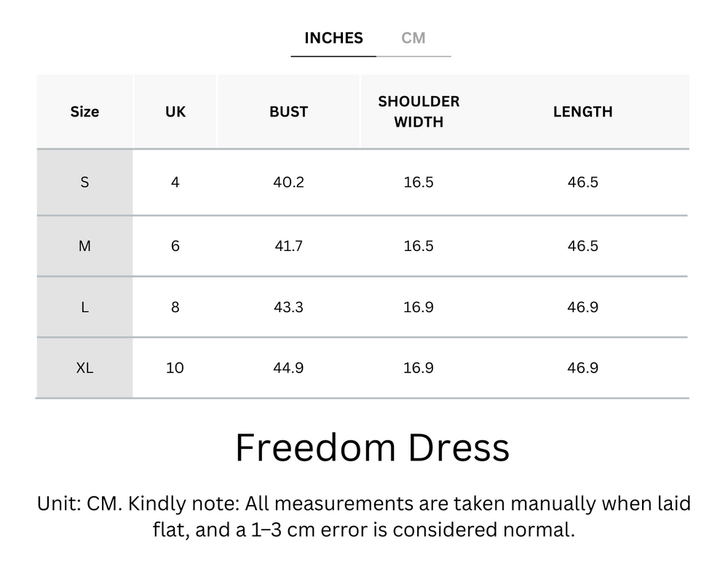728x574 pixels.
Task: Click the BUST column header
Action: pyautogui.click(x=288, y=111)
